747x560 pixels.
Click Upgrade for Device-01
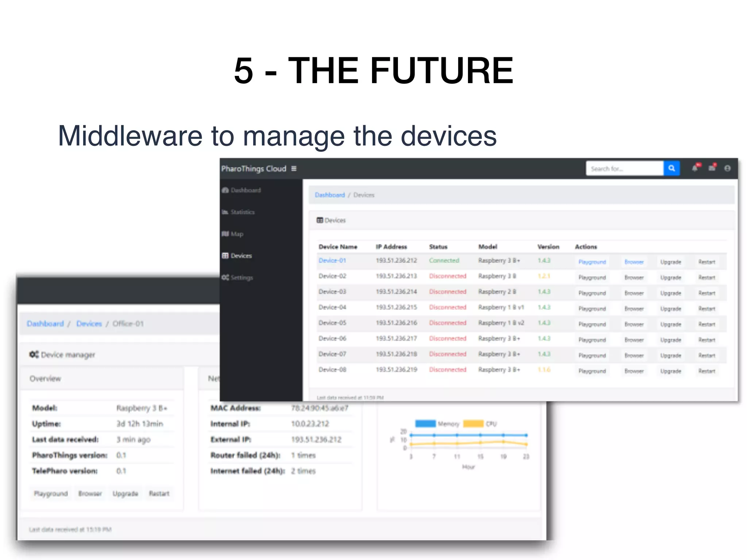[670, 262]
